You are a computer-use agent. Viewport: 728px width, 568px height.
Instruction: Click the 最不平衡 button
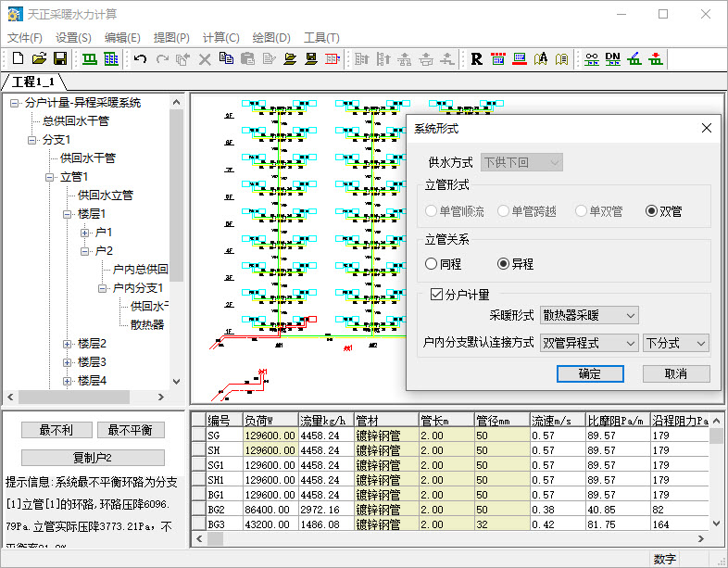(131, 430)
